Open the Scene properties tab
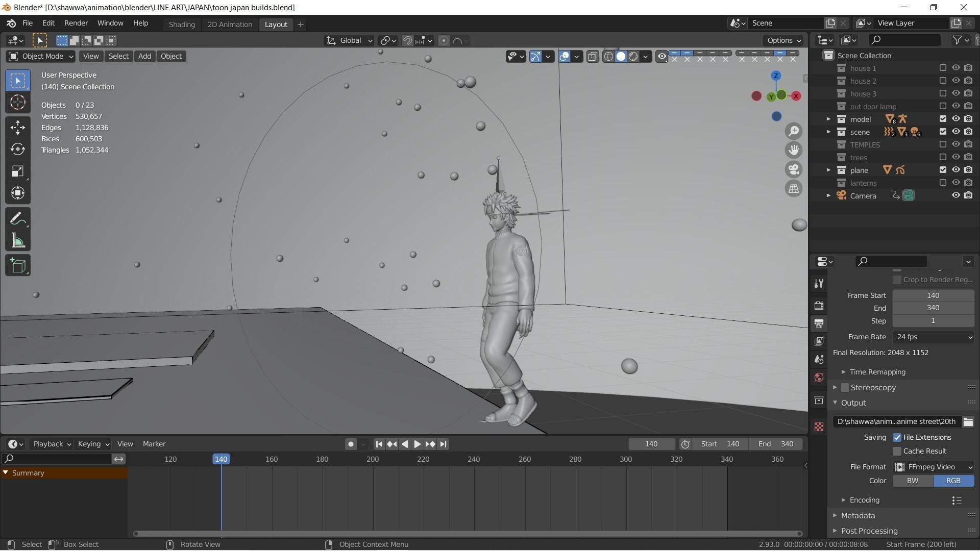Viewport: 980px width, 551px height. click(819, 359)
